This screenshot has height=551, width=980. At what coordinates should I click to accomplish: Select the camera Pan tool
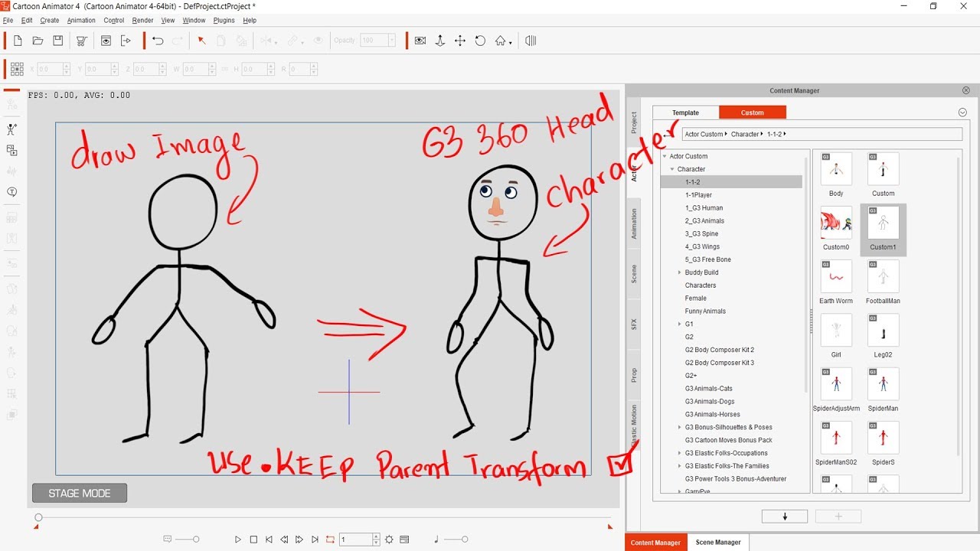460,41
